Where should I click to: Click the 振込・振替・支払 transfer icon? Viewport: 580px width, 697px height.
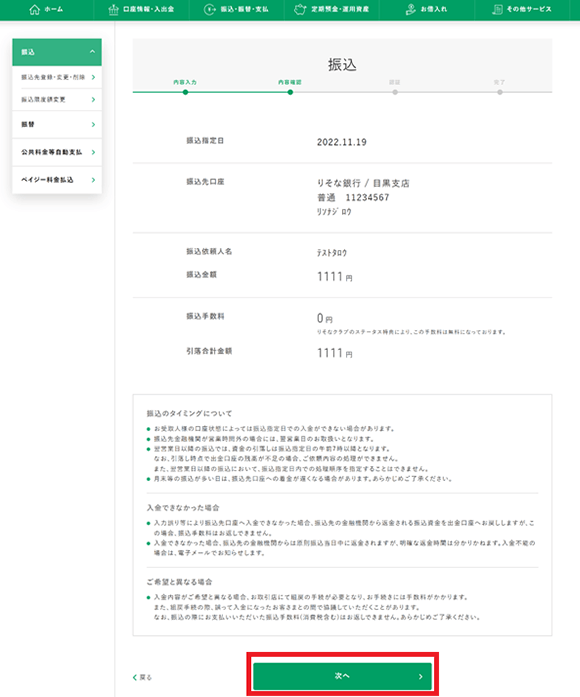[209, 9]
